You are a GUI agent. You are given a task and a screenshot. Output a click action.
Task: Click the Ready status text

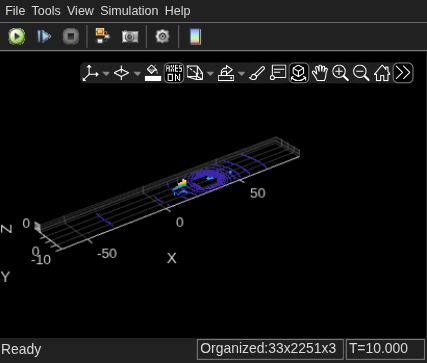tap(21, 349)
